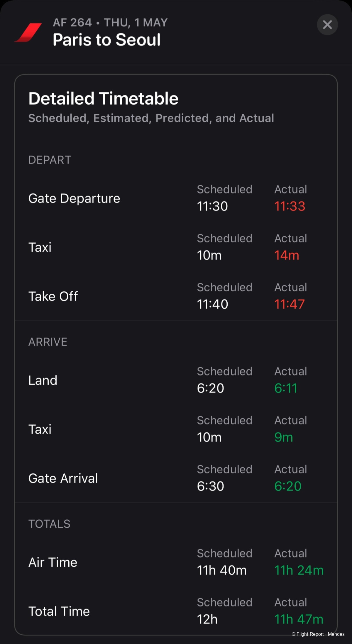Viewport: 352px width, 644px height.
Task: Select the Air Time row label
Action: [x=53, y=563]
